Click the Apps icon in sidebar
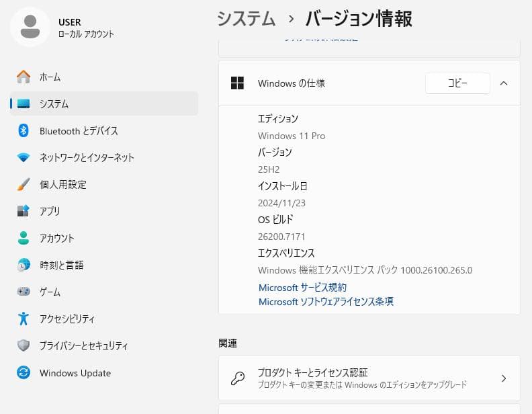Image resolution: width=532 pixels, height=414 pixels. (24, 211)
